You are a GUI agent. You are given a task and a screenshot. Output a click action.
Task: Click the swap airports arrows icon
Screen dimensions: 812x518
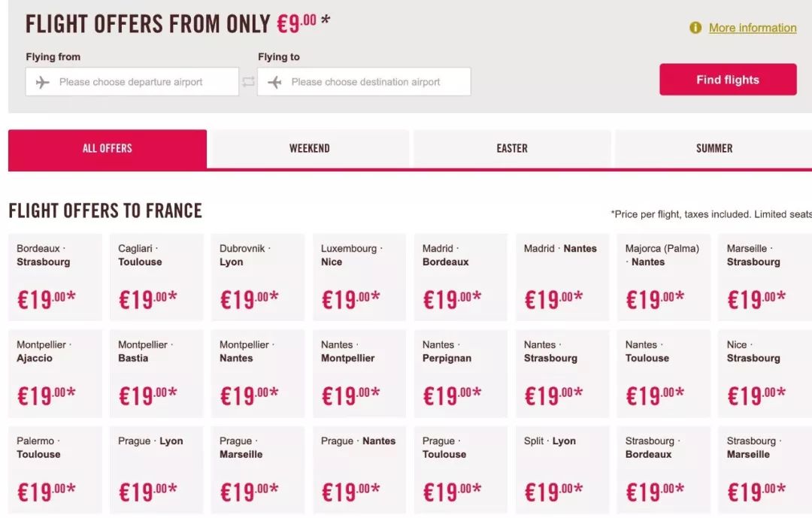[248, 82]
